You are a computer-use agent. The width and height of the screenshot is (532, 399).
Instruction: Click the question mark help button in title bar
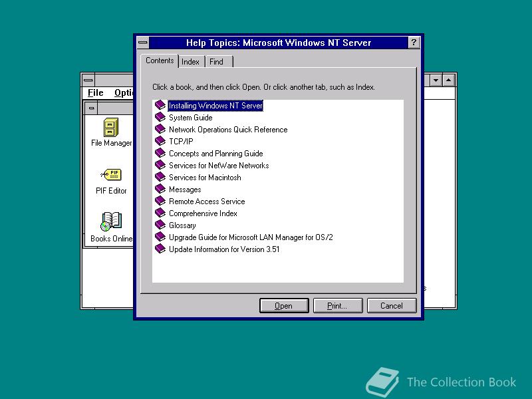point(414,43)
